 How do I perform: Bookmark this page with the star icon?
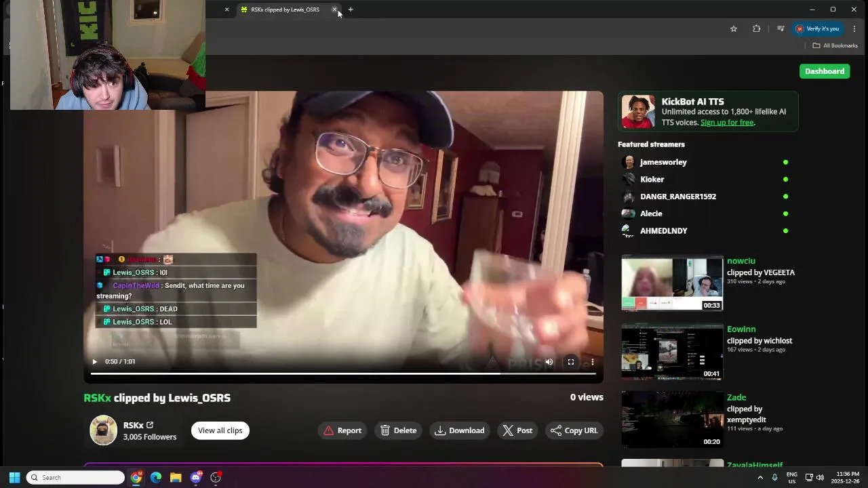(x=734, y=28)
